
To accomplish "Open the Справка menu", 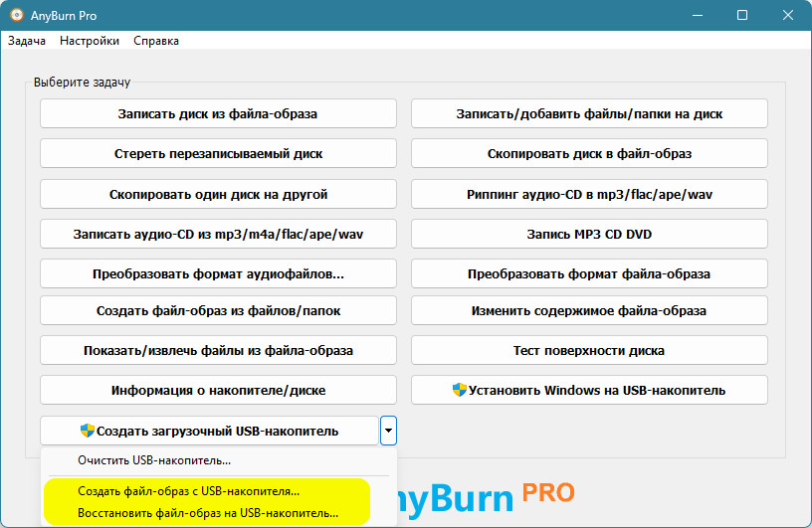I will tap(156, 41).
